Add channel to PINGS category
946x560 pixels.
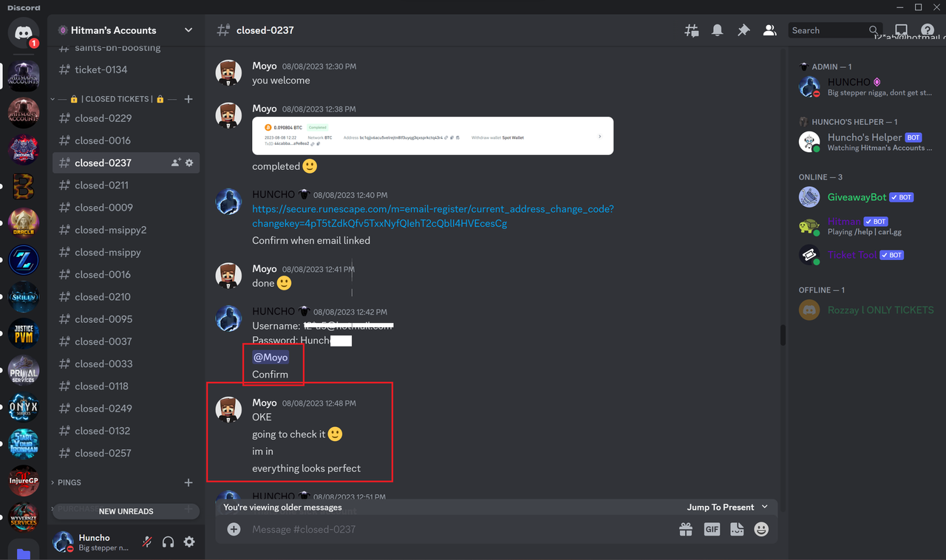[x=188, y=482]
